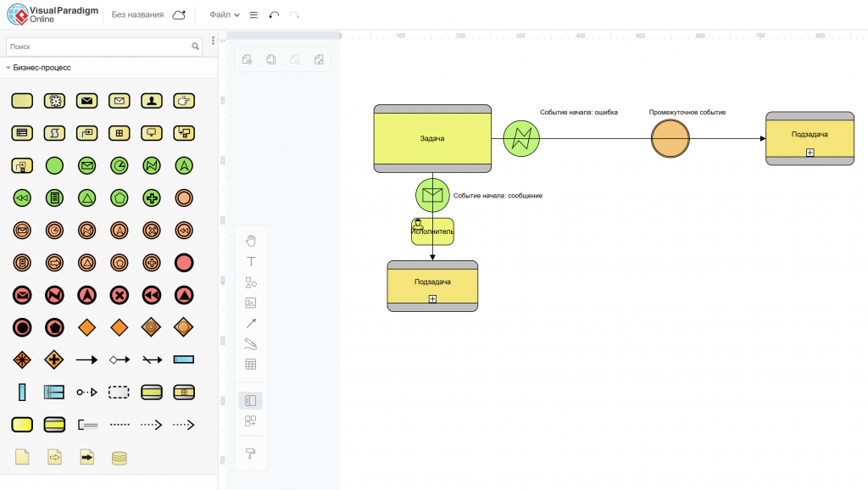Viewport: 868px width, 490px height.
Task: Pick the script task shape
Action: [54, 133]
